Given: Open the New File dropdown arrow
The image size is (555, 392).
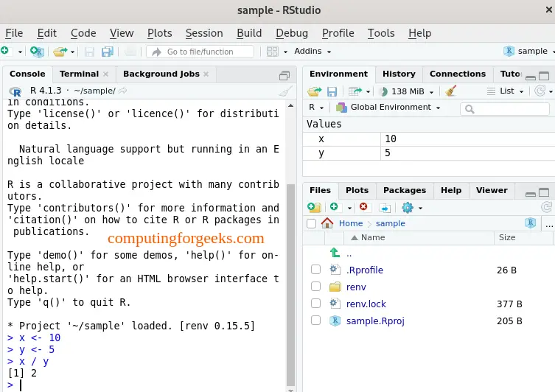Looking at the screenshot, I should coord(20,52).
